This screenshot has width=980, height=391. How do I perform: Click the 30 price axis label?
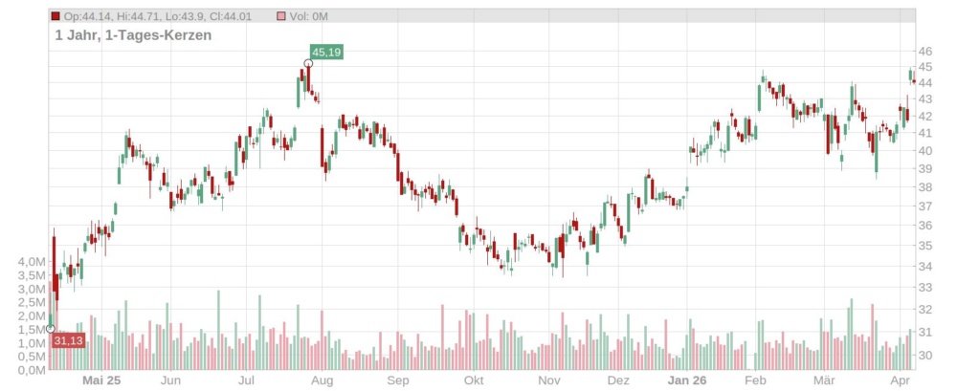click(924, 356)
